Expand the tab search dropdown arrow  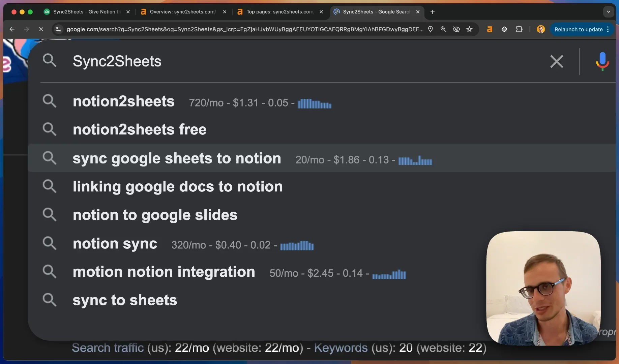[x=609, y=12]
